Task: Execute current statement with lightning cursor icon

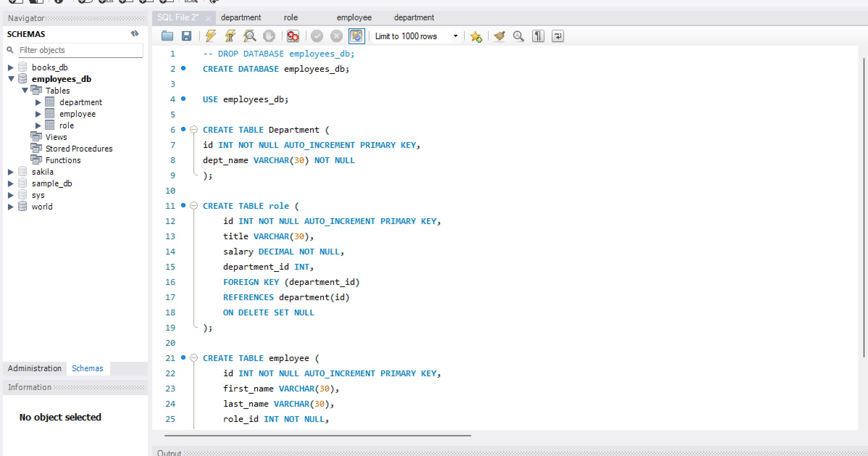Action: pyautogui.click(x=230, y=36)
